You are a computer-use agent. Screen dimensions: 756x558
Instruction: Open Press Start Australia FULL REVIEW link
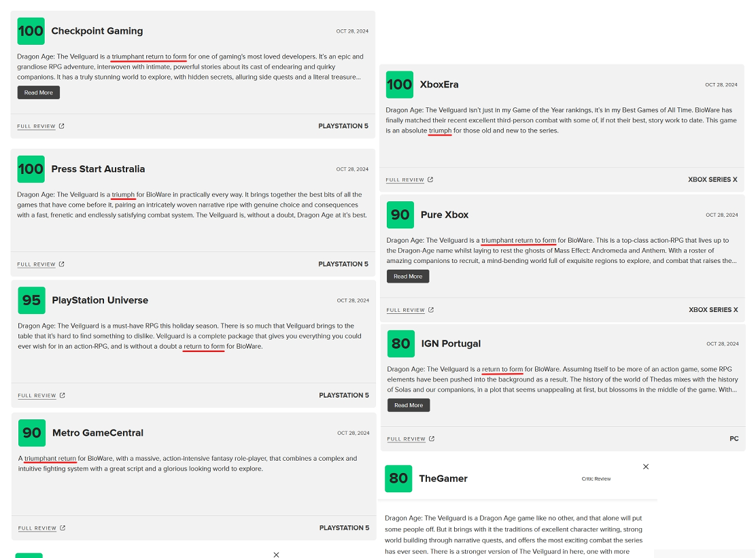coord(36,264)
